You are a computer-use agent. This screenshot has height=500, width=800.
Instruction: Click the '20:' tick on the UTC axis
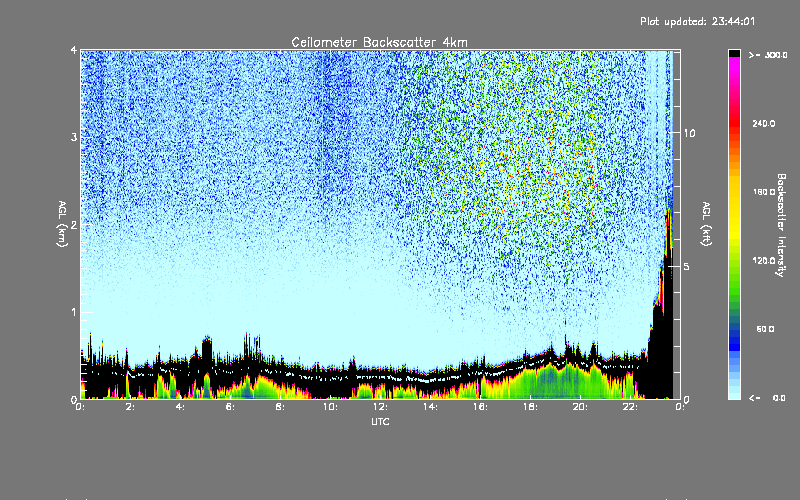point(581,407)
